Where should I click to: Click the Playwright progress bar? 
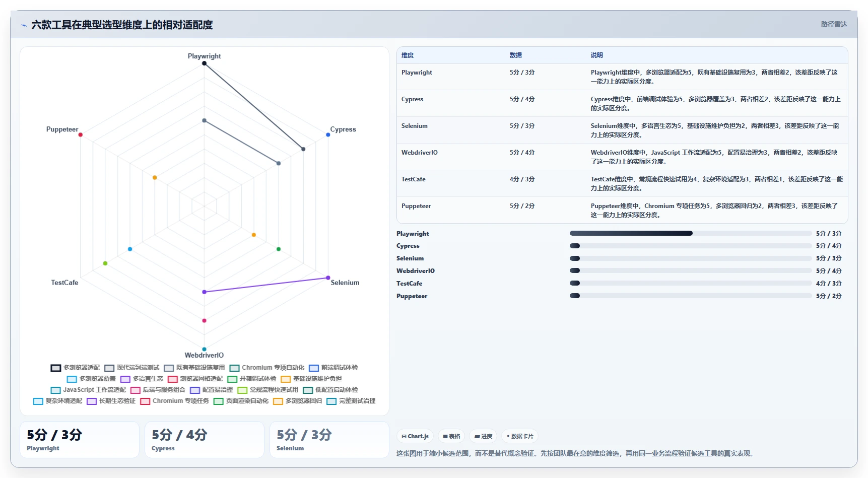pyautogui.click(x=691, y=233)
